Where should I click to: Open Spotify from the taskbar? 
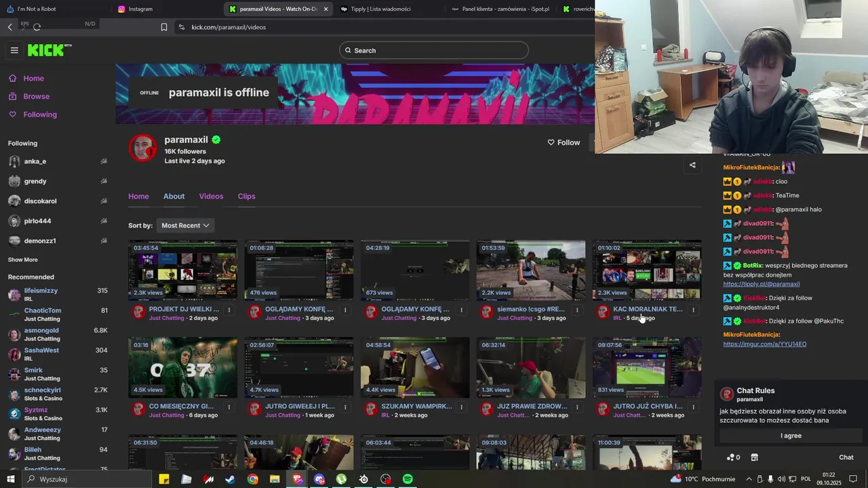click(408, 479)
